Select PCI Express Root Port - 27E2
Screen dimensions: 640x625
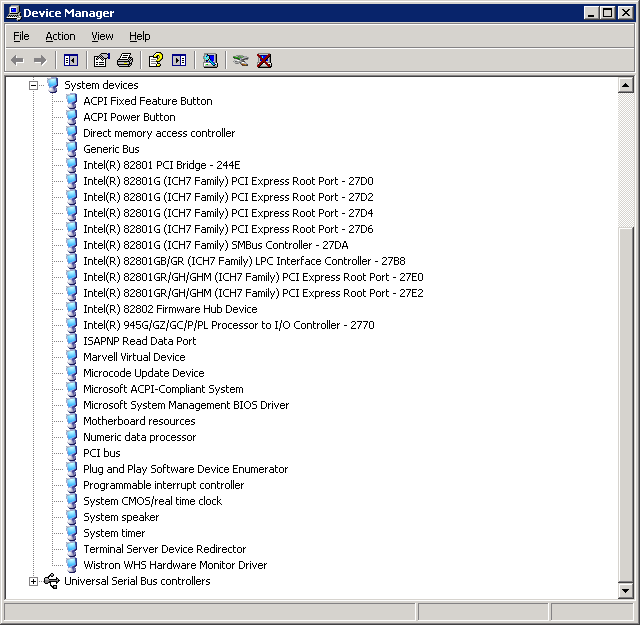coord(253,293)
